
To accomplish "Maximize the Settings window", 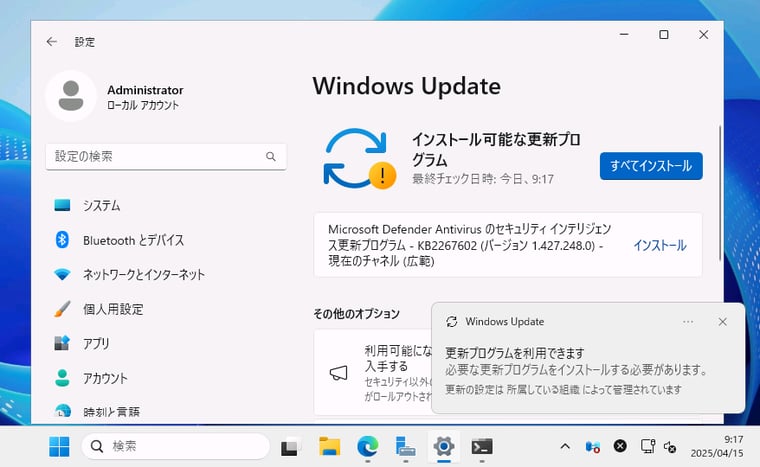I will [664, 34].
